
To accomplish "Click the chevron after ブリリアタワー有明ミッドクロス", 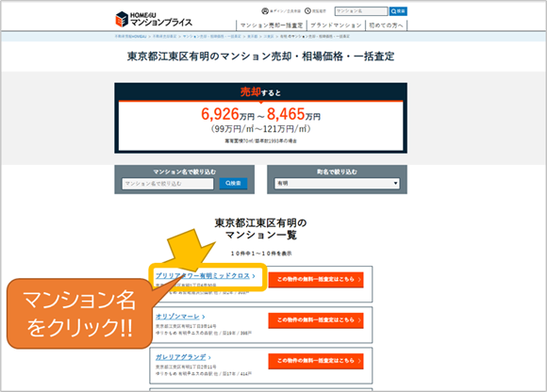I will pyautogui.click(x=254, y=276).
